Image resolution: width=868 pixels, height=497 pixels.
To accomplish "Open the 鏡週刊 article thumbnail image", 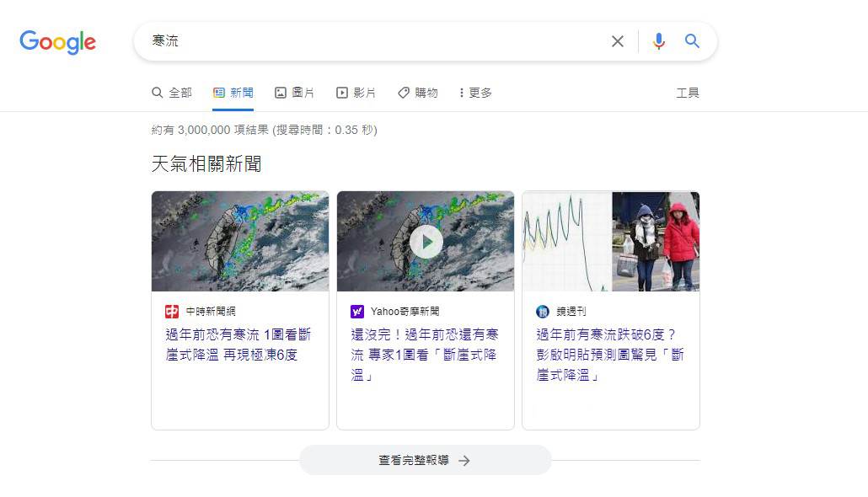I will (x=610, y=242).
